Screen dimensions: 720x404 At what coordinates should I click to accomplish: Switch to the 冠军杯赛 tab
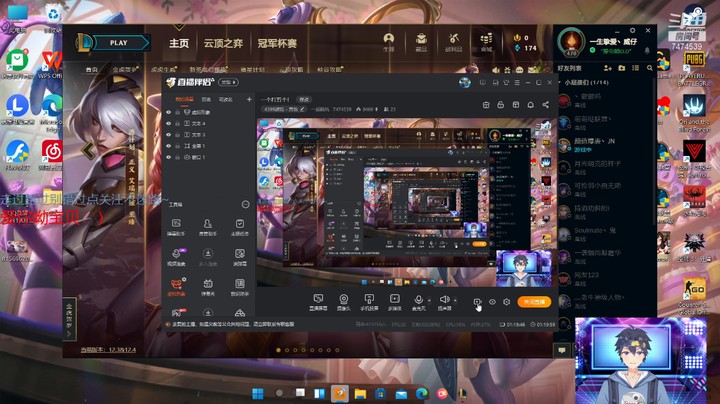point(277,43)
